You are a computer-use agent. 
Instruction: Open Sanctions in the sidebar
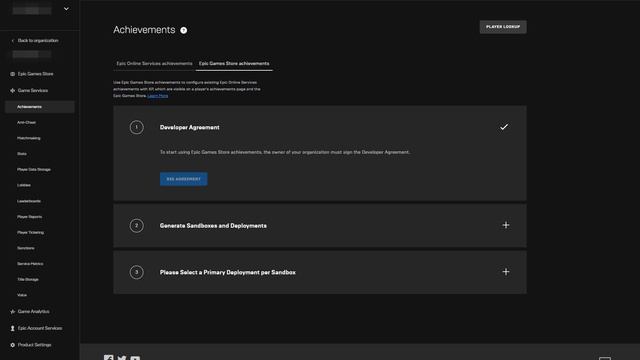pos(26,248)
